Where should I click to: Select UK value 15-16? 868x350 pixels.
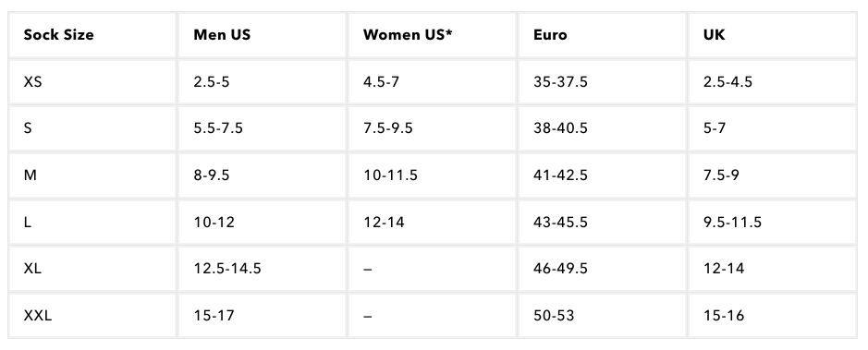pos(724,316)
